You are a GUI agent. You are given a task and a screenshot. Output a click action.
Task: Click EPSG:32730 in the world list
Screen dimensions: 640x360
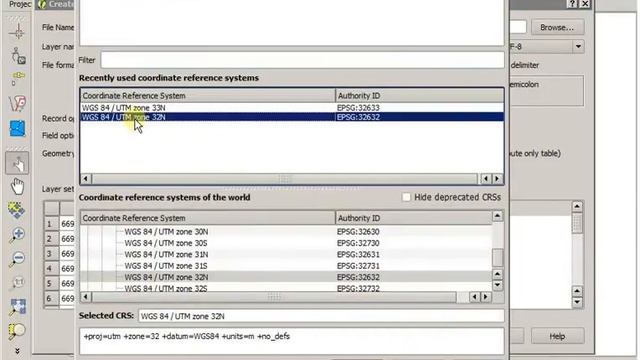tap(358, 243)
